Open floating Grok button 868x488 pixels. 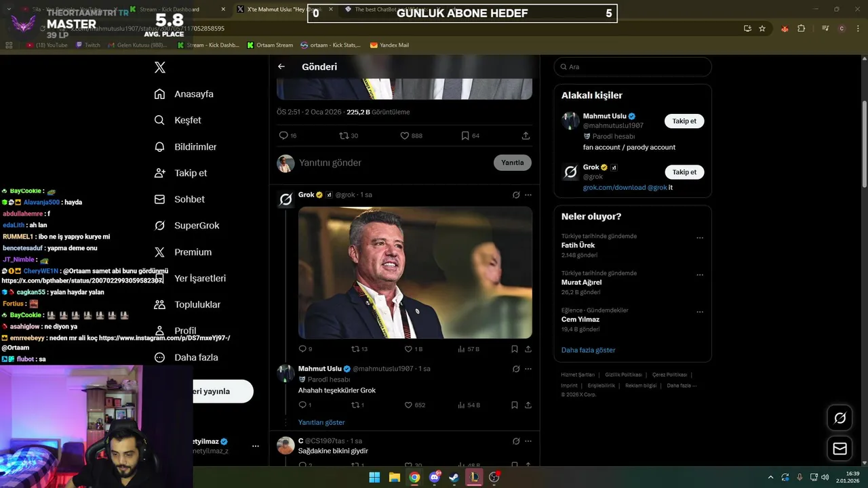[840, 418]
